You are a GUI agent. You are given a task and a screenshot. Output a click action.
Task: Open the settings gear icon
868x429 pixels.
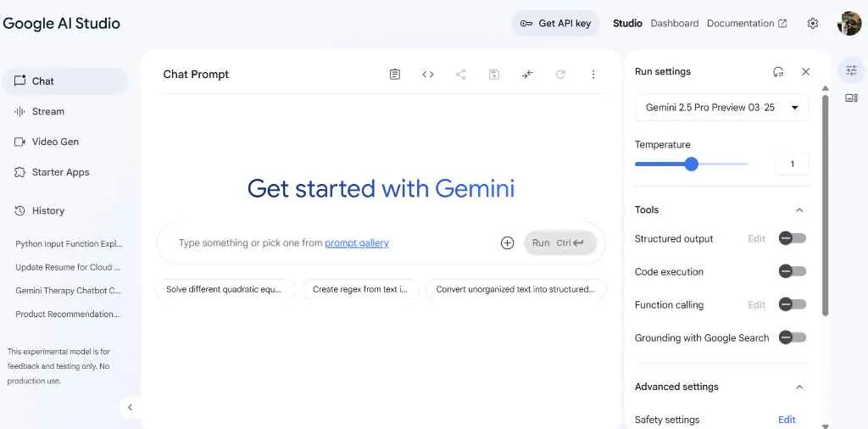[813, 23]
